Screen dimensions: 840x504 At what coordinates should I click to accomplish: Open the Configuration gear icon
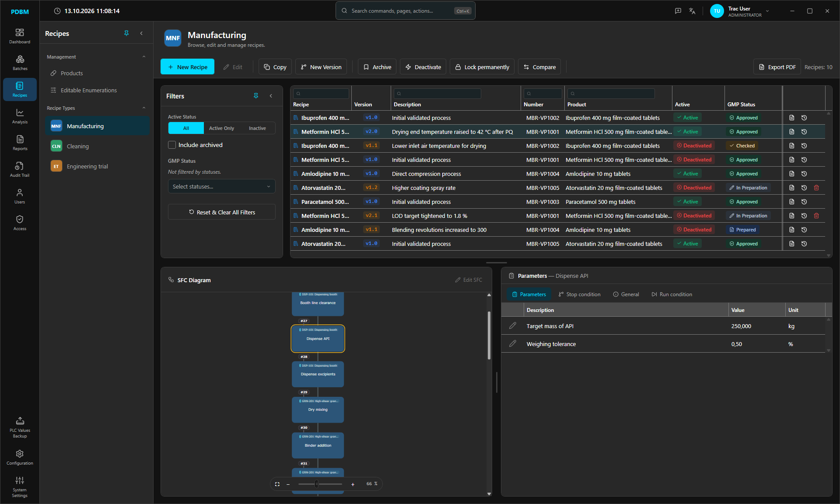point(20,457)
